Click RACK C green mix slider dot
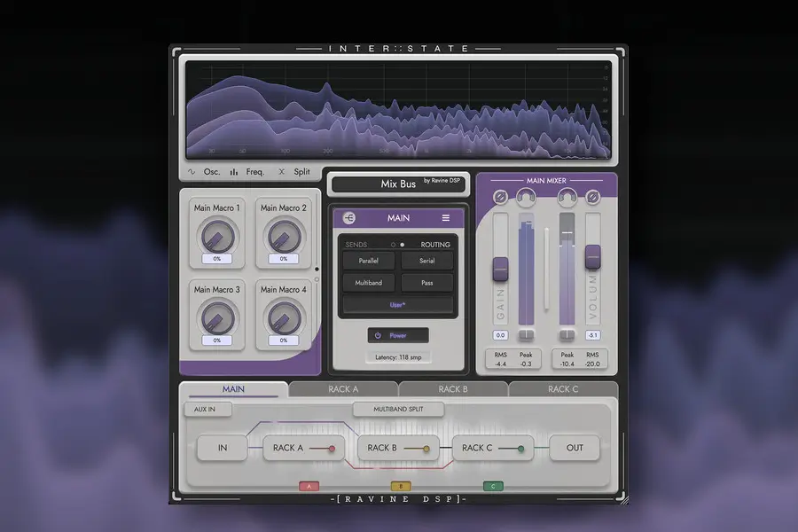Image resolution: width=798 pixels, height=532 pixels. (x=520, y=449)
